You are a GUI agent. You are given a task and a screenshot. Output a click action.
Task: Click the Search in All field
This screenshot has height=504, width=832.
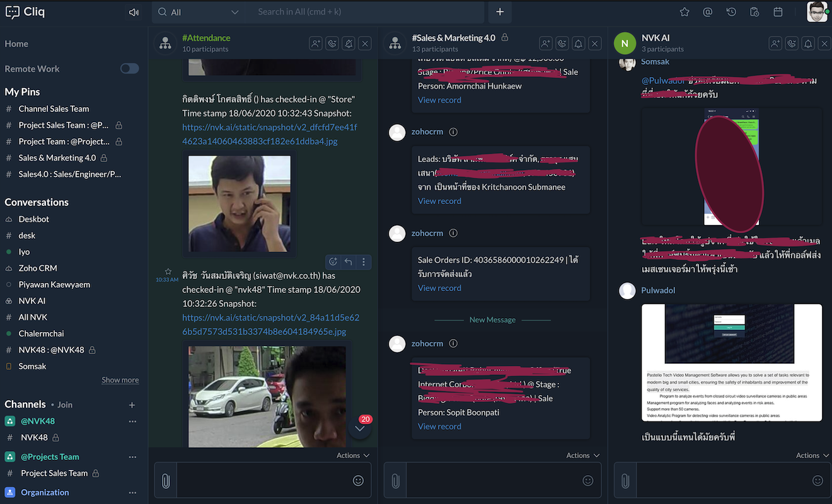click(367, 12)
